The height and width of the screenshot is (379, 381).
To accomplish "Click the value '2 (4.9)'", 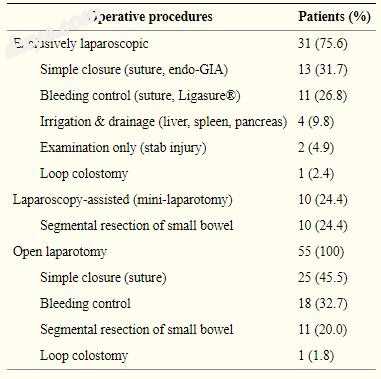I will tap(316, 148).
